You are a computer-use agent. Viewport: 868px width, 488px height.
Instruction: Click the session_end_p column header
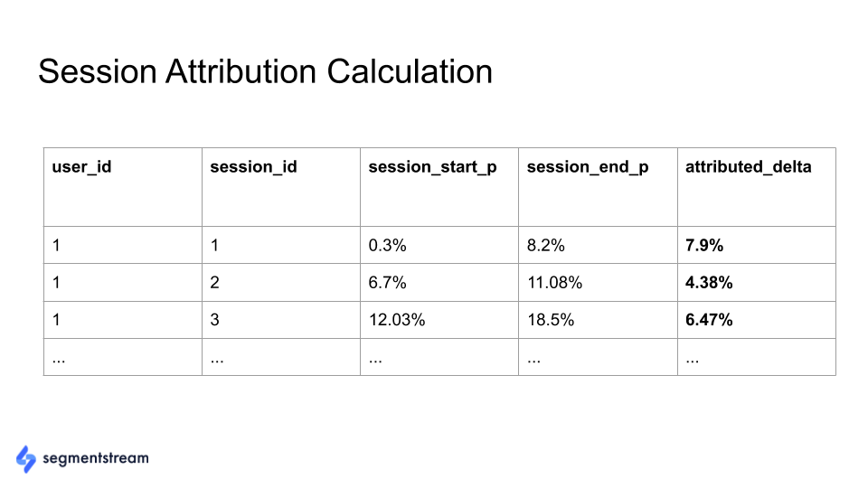click(588, 167)
